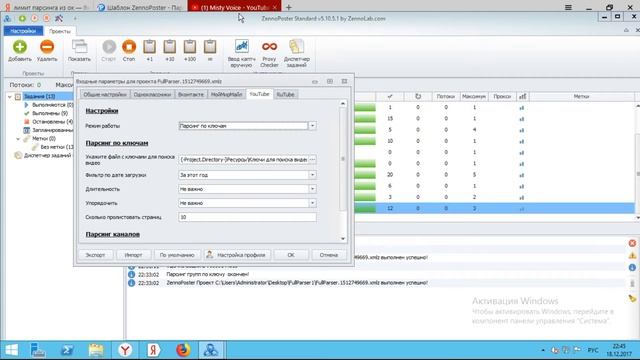Screen dimensions: 640x360
Task: Open Упорядочить dropdown
Action: tap(312, 203)
